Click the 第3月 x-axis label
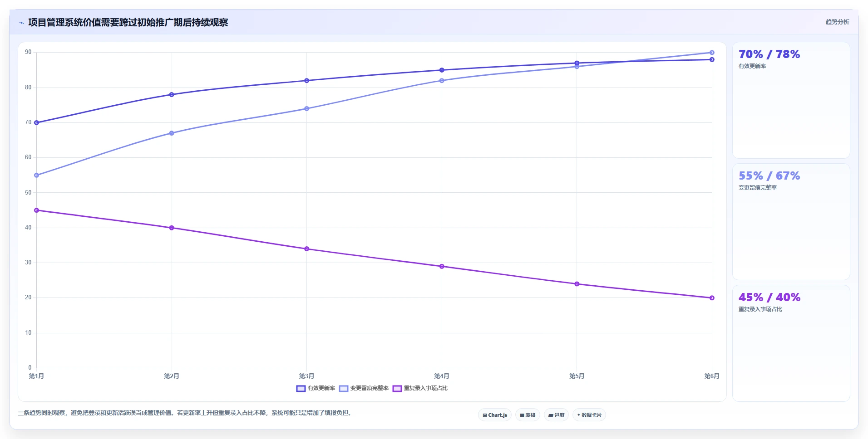Viewport: 868px width, 439px height. click(x=307, y=376)
